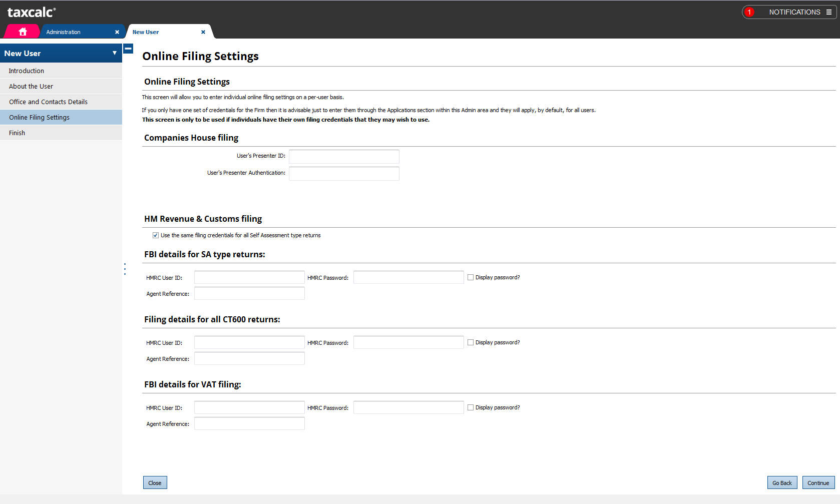Focus Agent Reference for SA returns
Image resolution: width=840 pixels, height=504 pixels.
(249, 293)
